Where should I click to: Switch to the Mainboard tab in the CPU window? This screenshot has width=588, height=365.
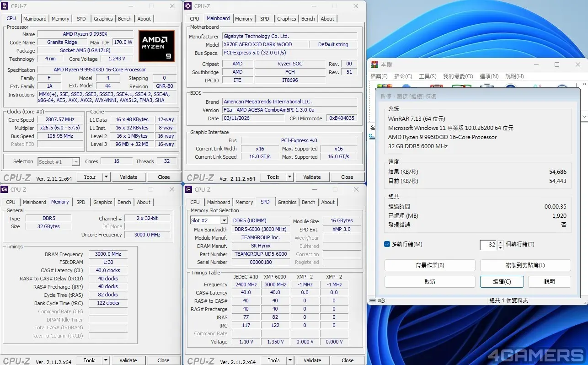pyautogui.click(x=35, y=19)
